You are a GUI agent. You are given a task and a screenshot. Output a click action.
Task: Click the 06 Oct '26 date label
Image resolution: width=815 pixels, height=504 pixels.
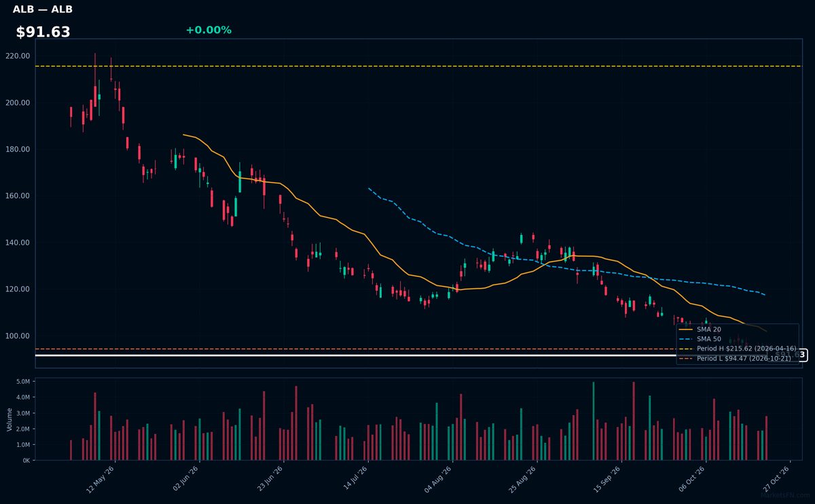click(x=691, y=478)
